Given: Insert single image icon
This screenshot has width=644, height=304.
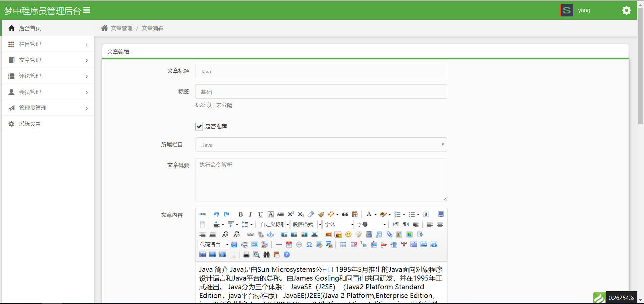Looking at the screenshot, I should pyautogui.click(x=328, y=234).
